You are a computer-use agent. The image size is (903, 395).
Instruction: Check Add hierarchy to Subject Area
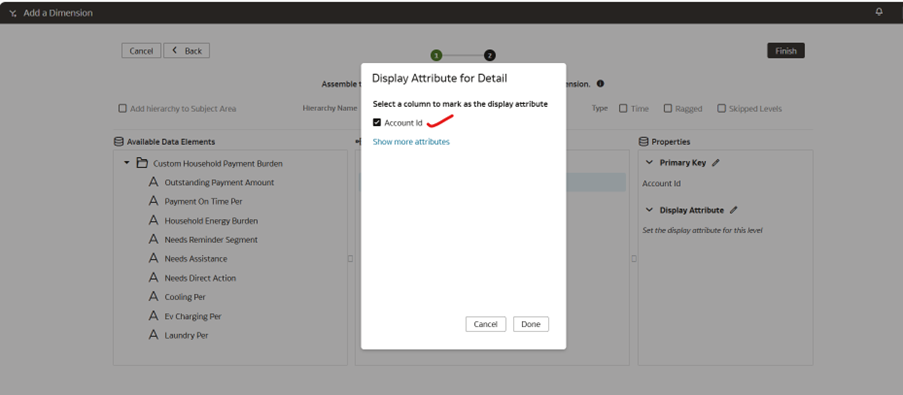122,108
